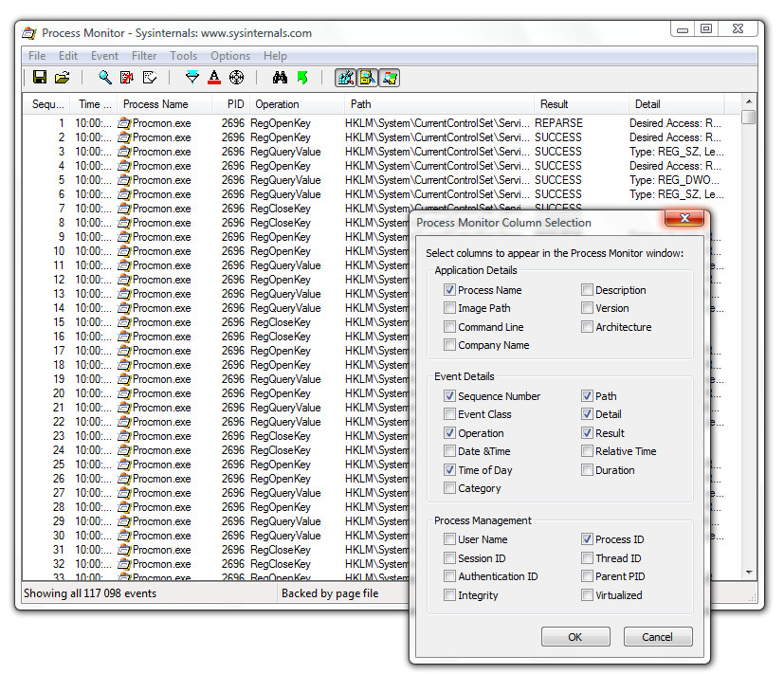Check the Command Line checkbox
Viewport: 784px width, 674px height.
tap(449, 327)
